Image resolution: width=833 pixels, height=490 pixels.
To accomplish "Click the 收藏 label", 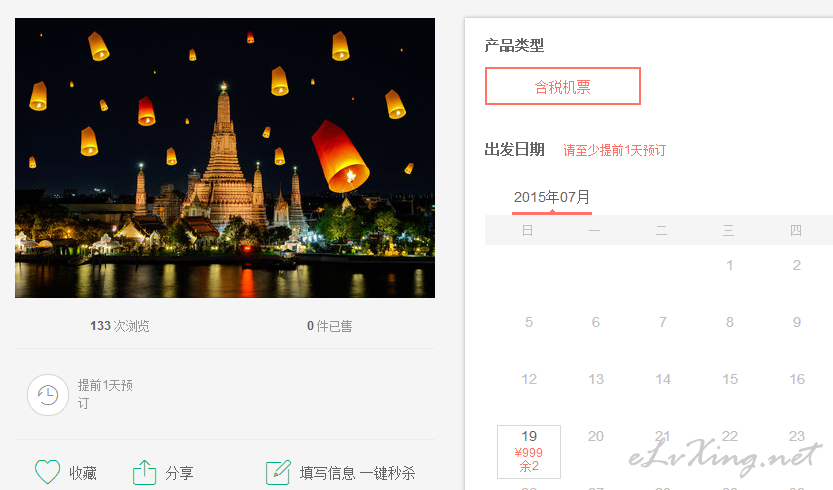I will pos(83,473).
